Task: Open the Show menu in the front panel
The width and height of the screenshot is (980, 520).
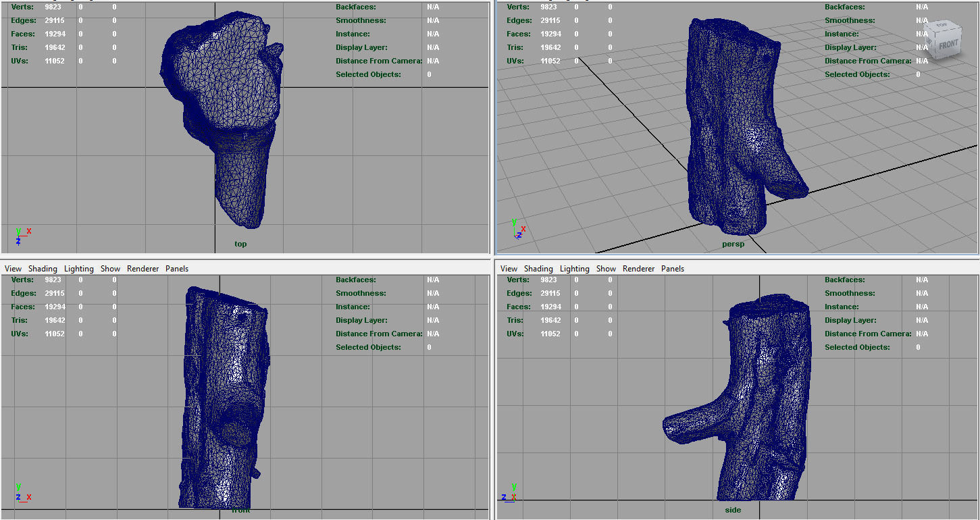Action: point(110,269)
